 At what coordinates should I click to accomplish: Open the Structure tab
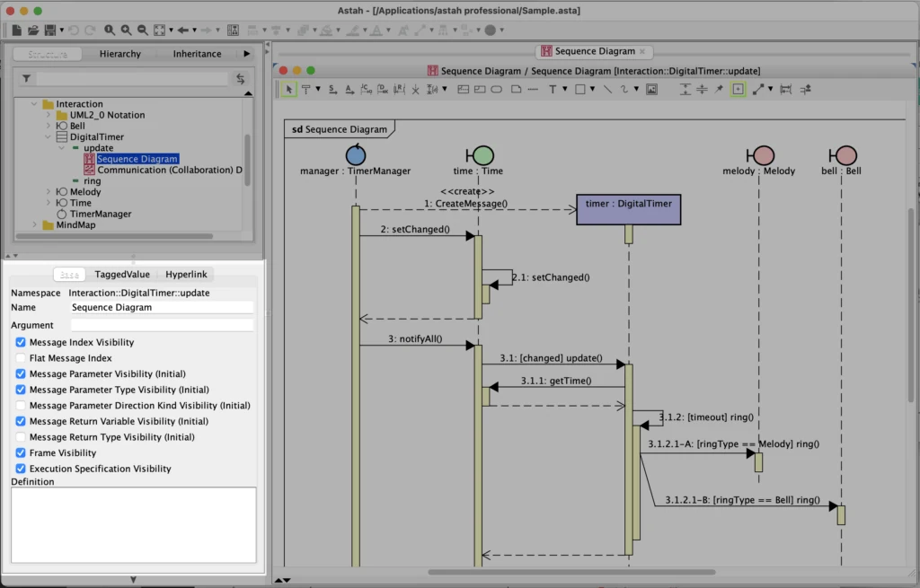coord(48,54)
